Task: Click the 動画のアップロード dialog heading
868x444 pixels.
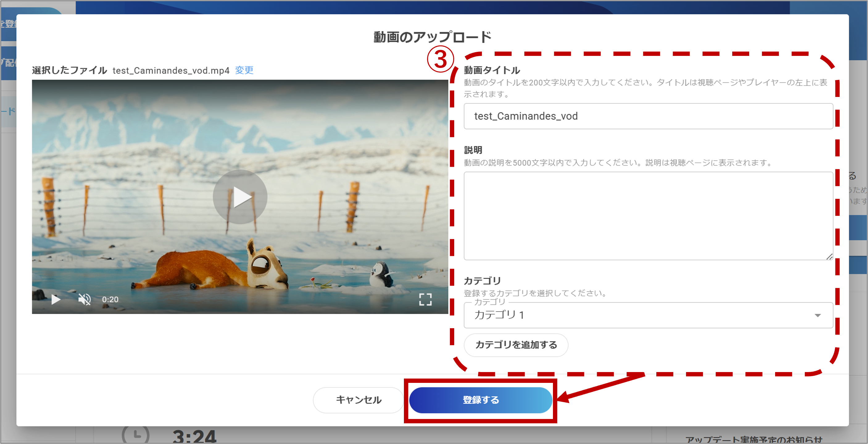Action: pos(432,37)
